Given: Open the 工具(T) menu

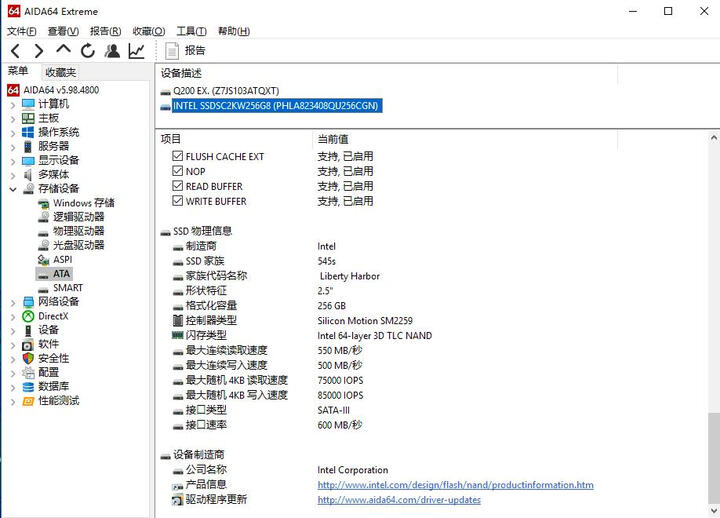Looking at the screenshot, I should tap(191, 31).
